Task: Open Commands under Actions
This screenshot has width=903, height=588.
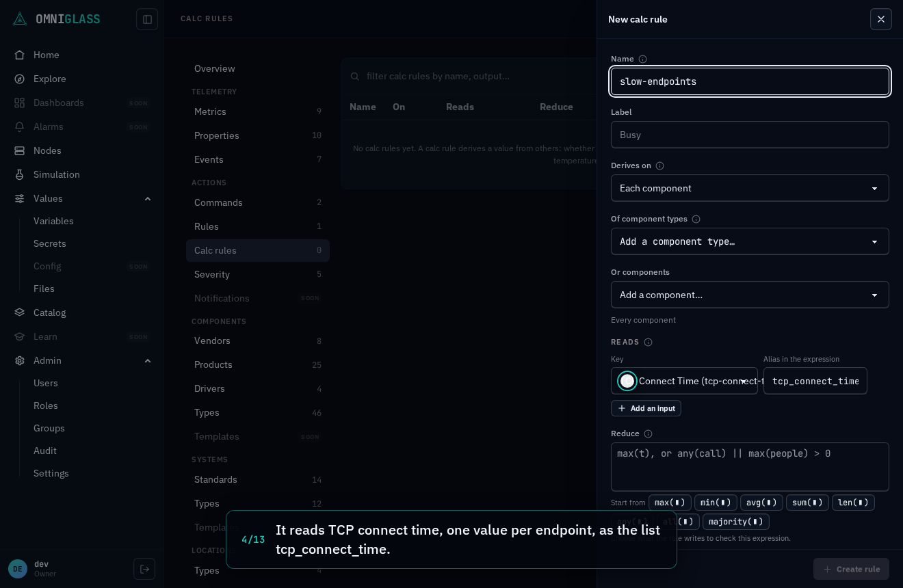Action: (257, 202)
